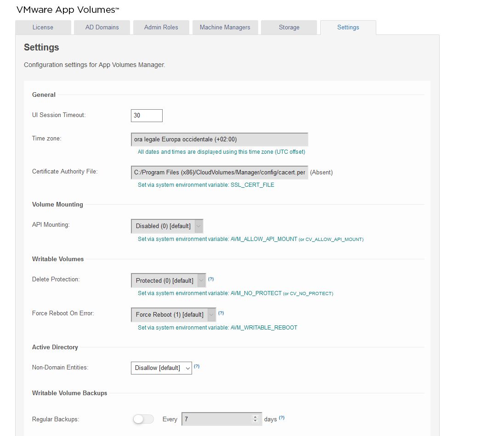Click the Time zone field
Screen dimensions: 504x436
(x=220, y=140)
